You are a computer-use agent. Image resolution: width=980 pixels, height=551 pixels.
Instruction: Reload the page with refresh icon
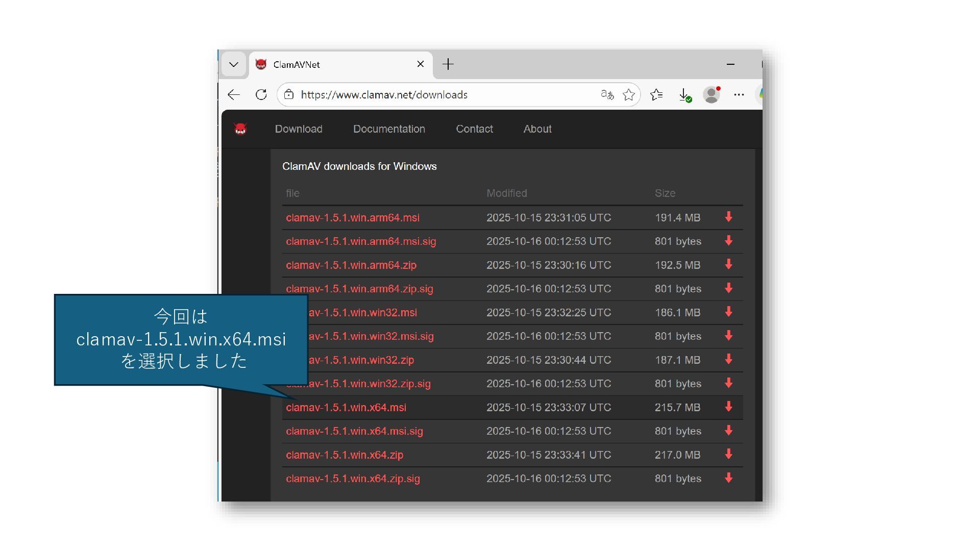(261, 95)
